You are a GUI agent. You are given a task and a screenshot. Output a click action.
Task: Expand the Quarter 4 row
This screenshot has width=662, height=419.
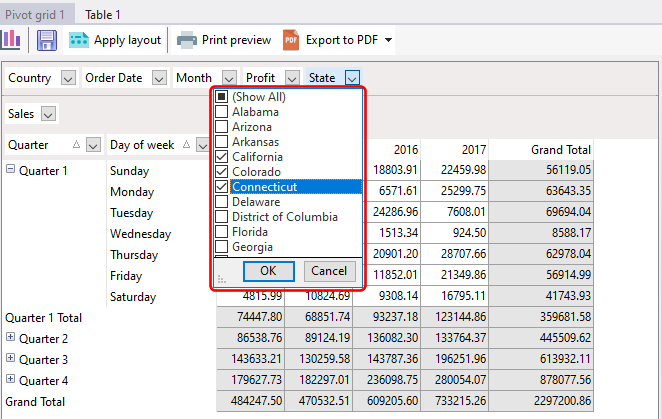click(x=11, y=380)
